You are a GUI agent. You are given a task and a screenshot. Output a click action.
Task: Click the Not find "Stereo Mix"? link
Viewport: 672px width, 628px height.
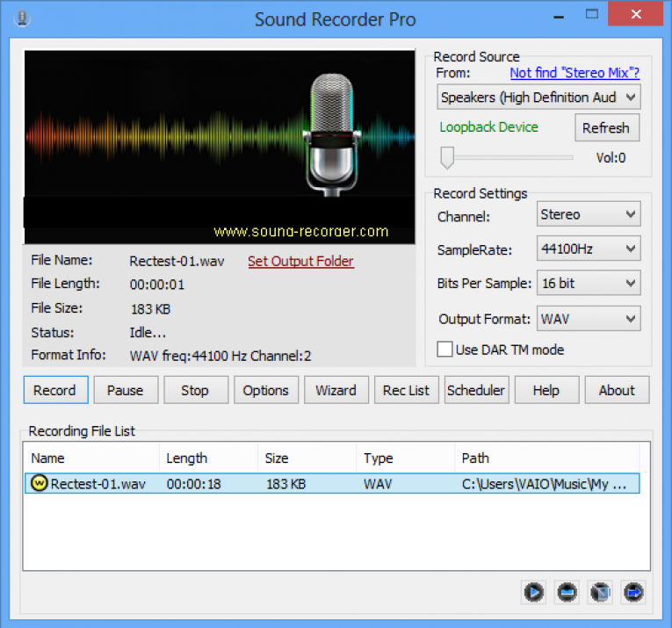pyautogui.click(x=574, y=73)
